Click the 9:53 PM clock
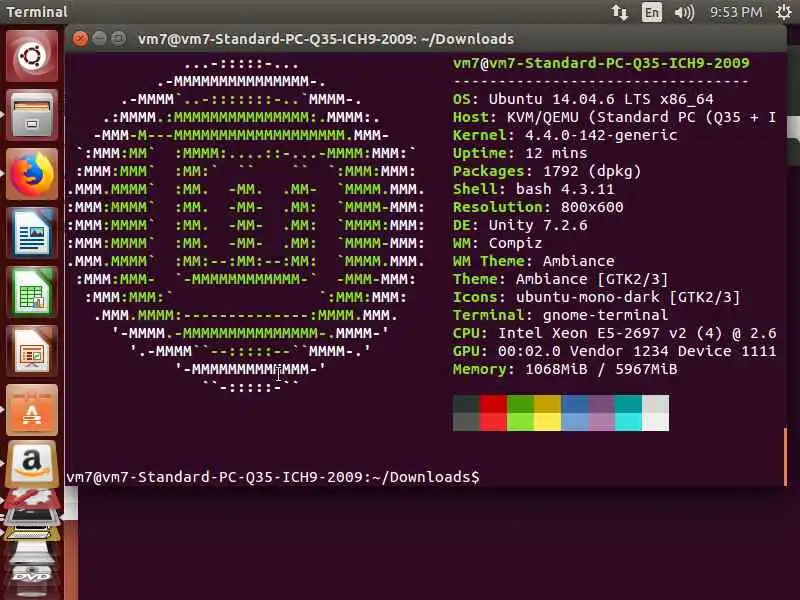Screen dimensions: 800x600 click(736, 12)
